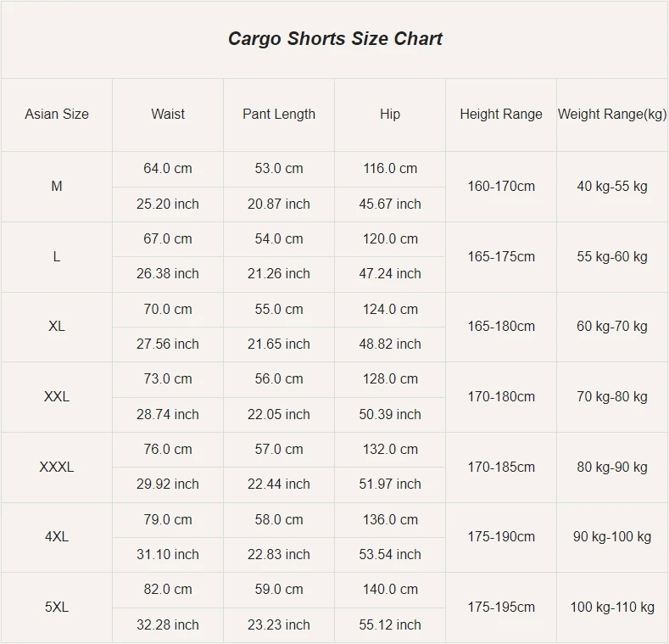Select the 31.10 inch waist cell

point(168,554)
